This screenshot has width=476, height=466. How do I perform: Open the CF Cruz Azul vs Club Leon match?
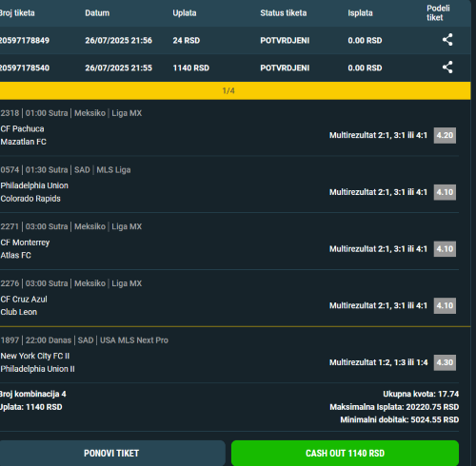[x=24, y=305]
